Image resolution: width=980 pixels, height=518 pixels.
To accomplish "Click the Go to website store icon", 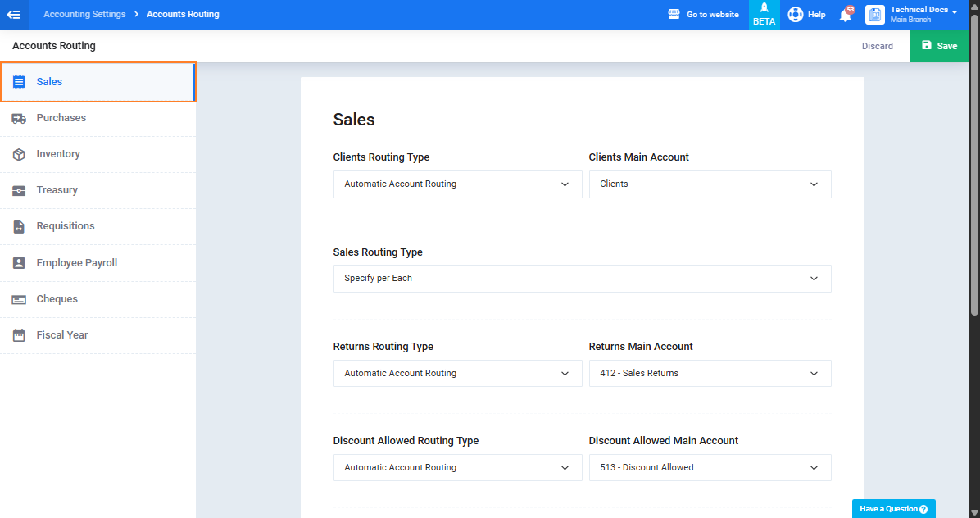I will (674, 15).
